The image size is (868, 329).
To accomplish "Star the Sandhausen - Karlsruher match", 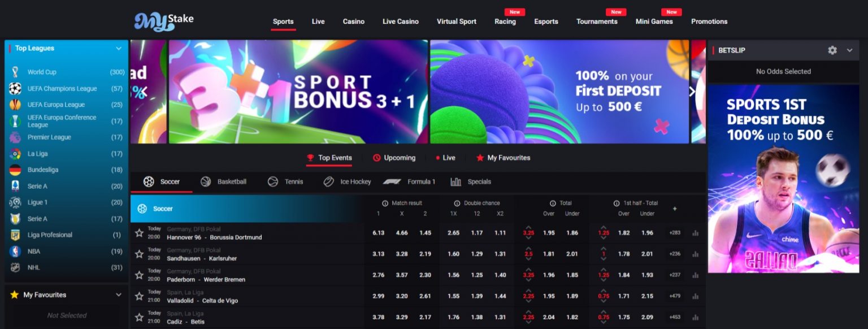I will tap(139, 254).
